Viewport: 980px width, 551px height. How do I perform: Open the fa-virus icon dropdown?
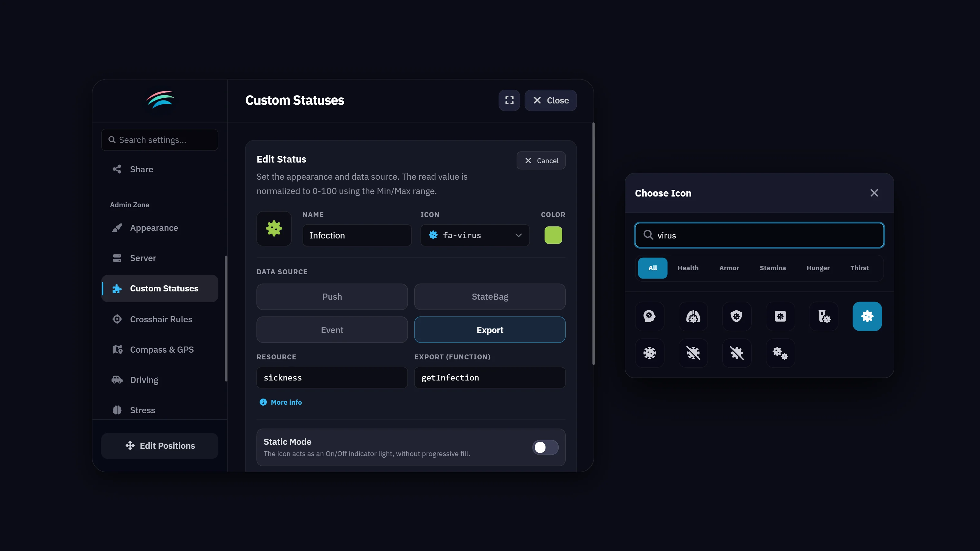(x=475, y=235)
